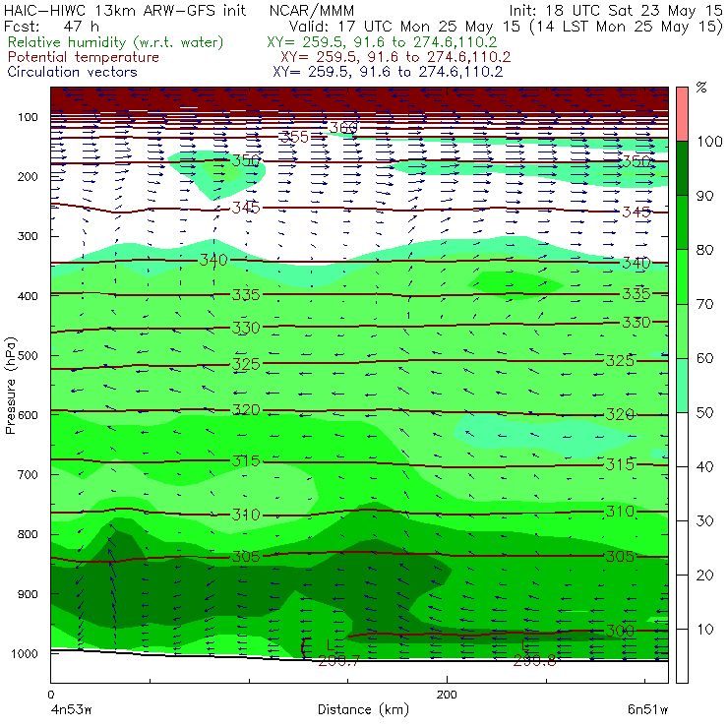Click the 'NCAR/MMM' header text

pos(312,11)
